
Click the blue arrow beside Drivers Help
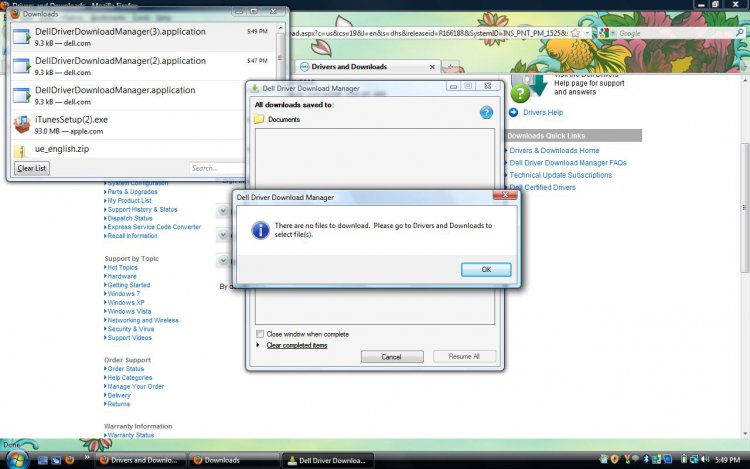(513, 112)
